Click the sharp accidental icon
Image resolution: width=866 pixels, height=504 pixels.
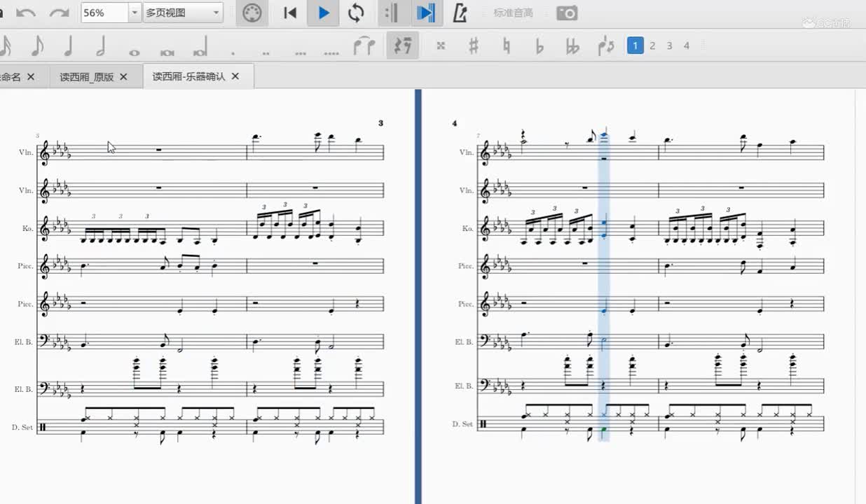pyautogui.click(x=474, y=46)
